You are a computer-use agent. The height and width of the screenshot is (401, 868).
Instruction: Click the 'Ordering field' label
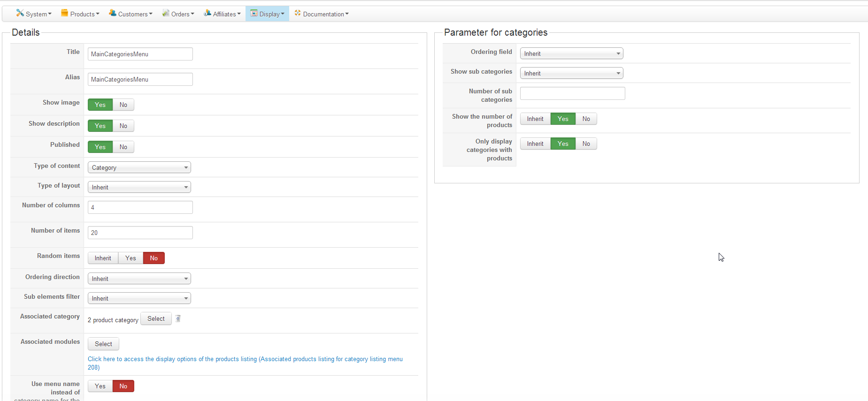(492, 52)
